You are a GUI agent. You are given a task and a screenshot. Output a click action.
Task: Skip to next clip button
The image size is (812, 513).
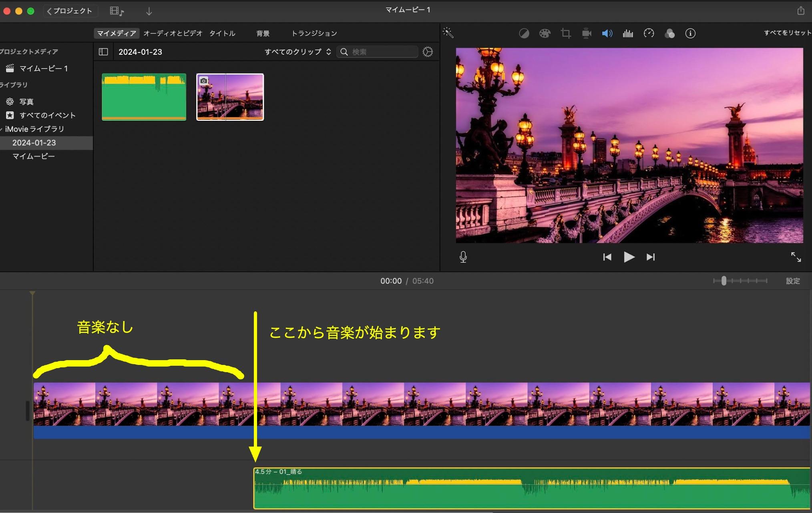[x=651, y=257]
